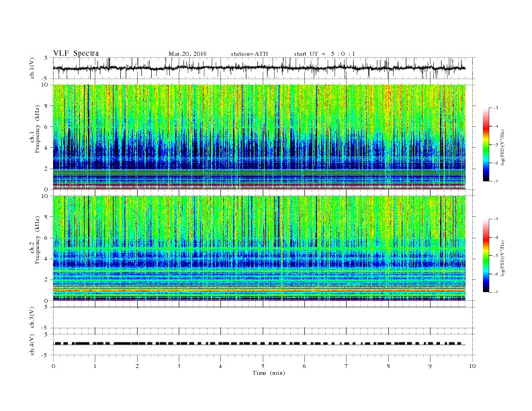Select the "start UT = 5 :0 :1" text
The width and height of the screenshot is (532, 411).
[x=324, y=54]
